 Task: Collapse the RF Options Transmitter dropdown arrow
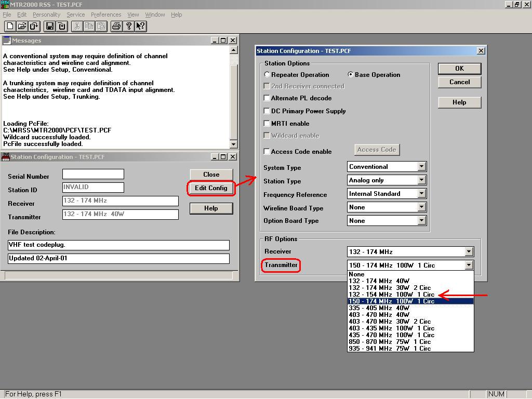[469, 265]
